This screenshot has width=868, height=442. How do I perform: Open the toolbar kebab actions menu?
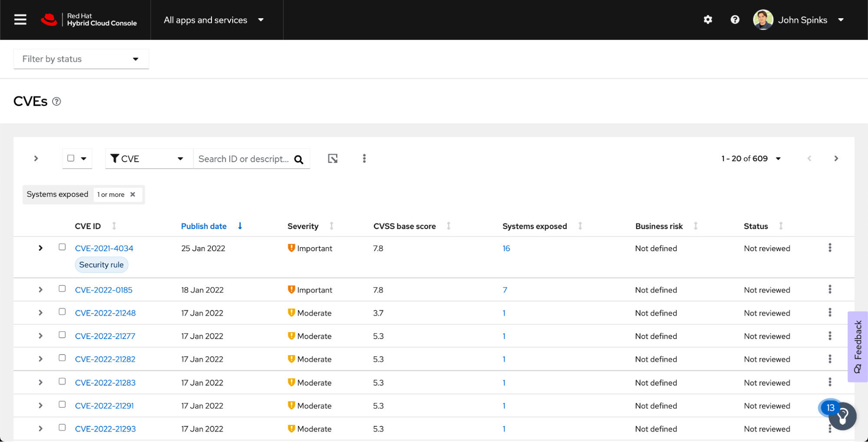click(364, 159)
